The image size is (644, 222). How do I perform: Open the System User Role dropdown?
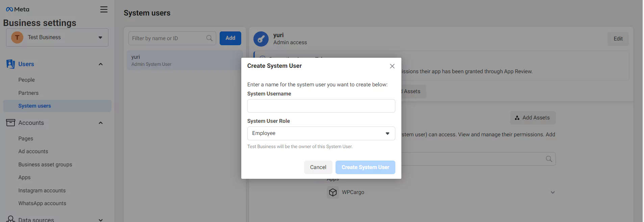(321, 133)
